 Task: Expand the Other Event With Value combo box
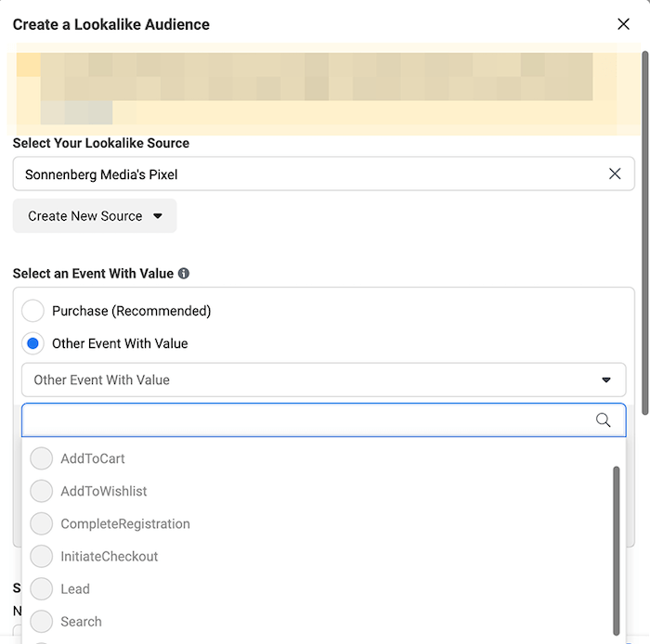tap(323, 380)
